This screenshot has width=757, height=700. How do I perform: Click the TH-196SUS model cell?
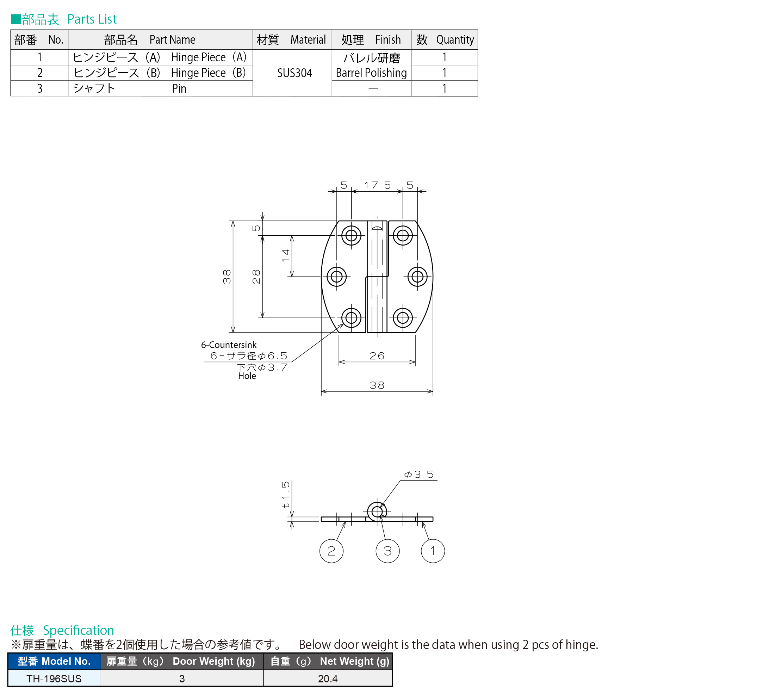[x=54, y=679]
